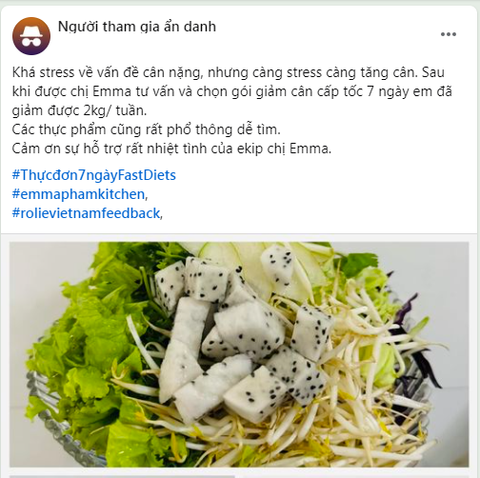Screen dimensions: 480x478
Task: Click the partial thumbnail below the salad photo
Action: point(122,476)
